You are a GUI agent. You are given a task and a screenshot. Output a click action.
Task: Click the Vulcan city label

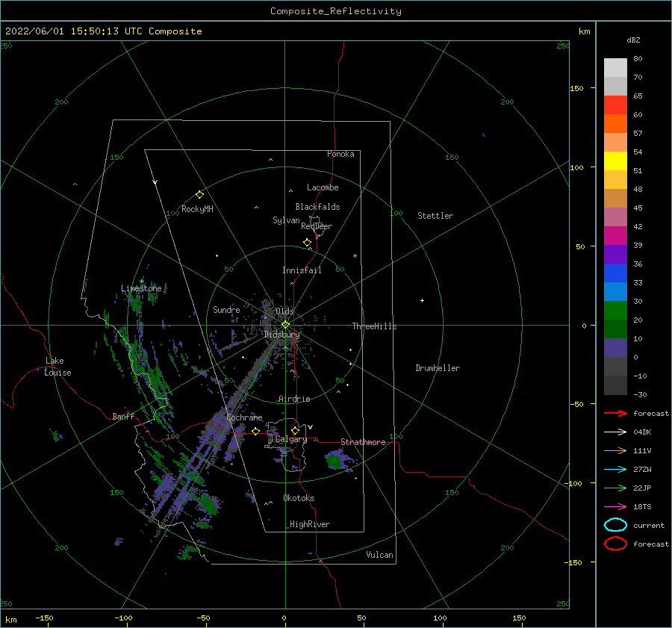point(380,555)
